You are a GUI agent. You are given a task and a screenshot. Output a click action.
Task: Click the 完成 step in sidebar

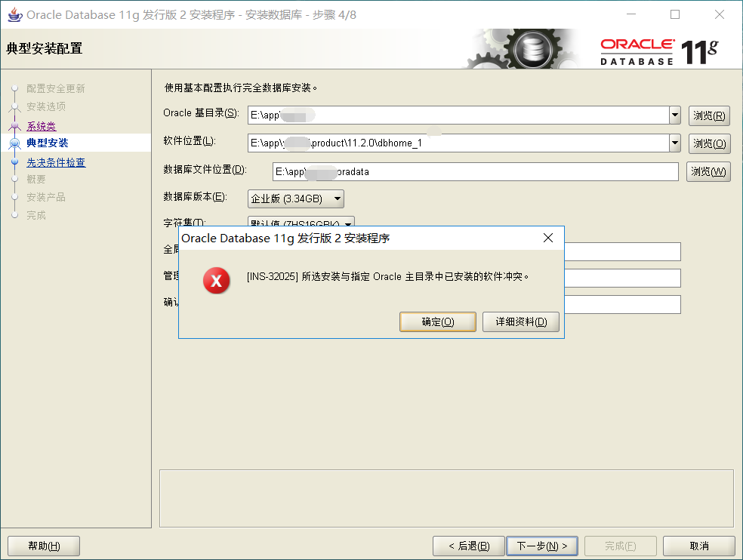coord(36,215)
